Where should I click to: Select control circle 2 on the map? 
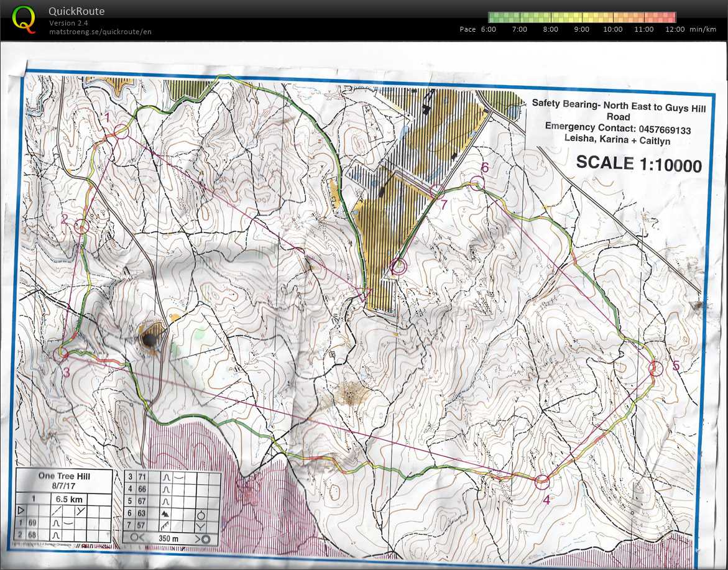pos(81,227)
